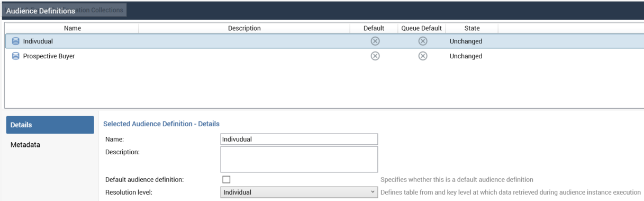Enable the Default audience definition checkbox
644x201 pixels.
click(x=226, y=180)
